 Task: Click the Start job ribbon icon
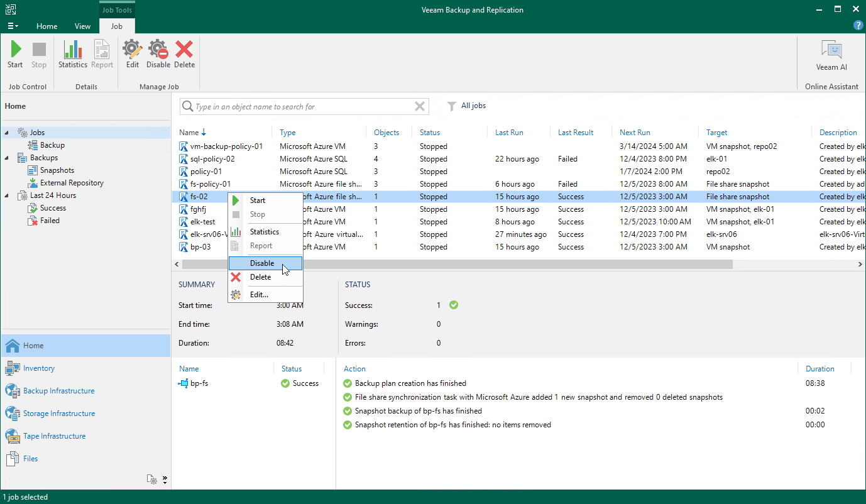(15, 55)
